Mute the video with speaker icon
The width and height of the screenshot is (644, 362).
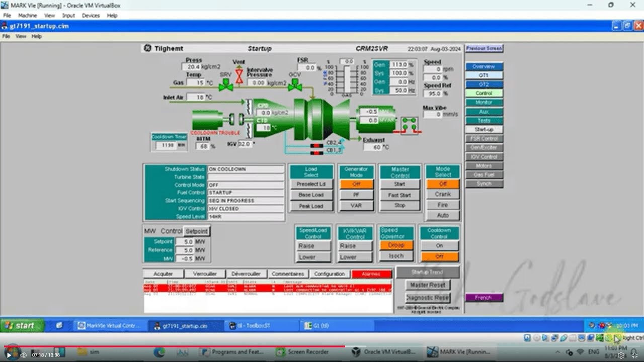(23, 355)
